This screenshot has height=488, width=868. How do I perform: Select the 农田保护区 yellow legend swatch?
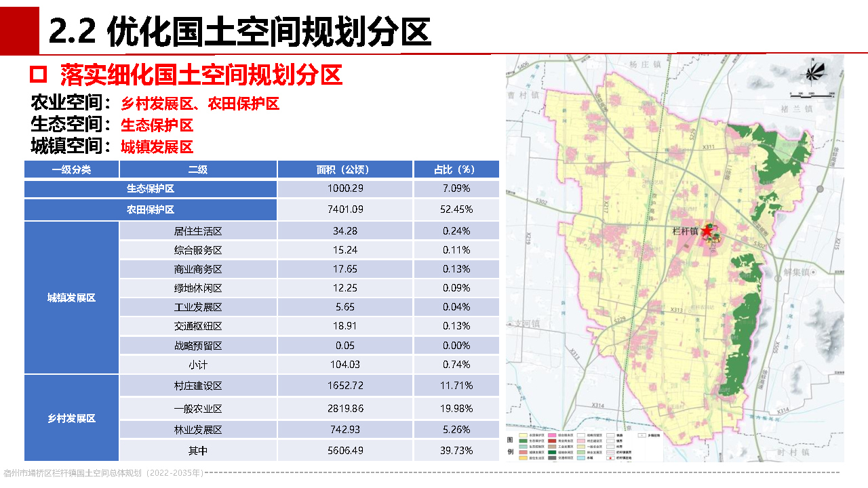(x=524, y=436)
